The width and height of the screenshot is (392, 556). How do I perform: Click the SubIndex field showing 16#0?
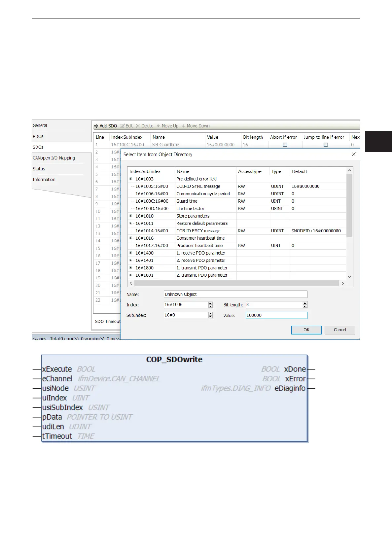[x=186, y=315]
